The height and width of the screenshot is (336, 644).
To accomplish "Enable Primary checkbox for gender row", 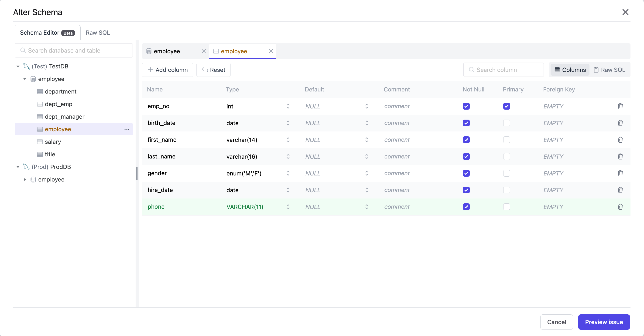I will click(507, 173).
